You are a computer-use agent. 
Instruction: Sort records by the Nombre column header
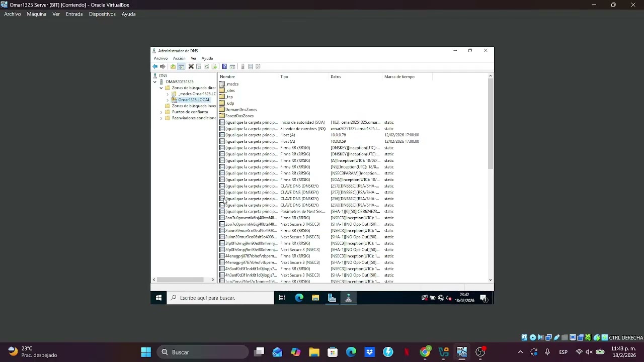coord(248,76)
